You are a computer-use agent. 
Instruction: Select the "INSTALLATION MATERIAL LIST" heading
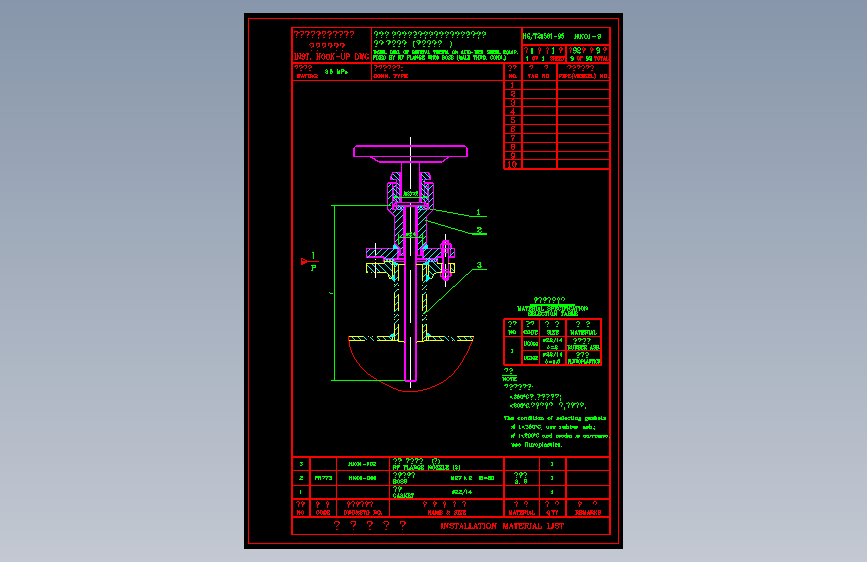502,526
